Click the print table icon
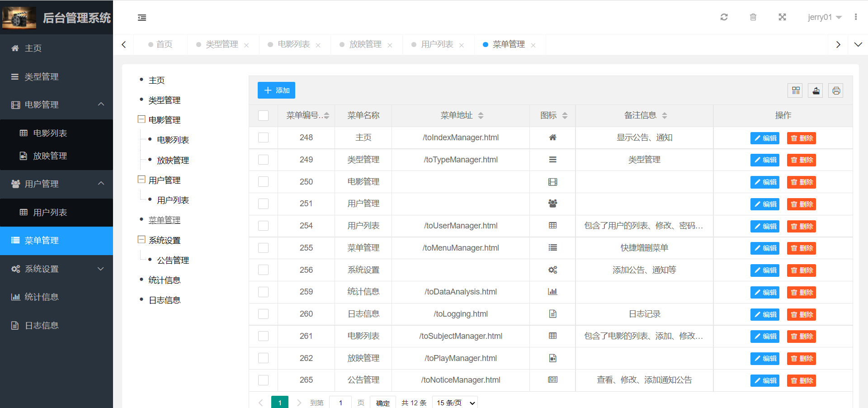Image resolution: width=868 pixels, height=408 pixels. tap(836, 90)
